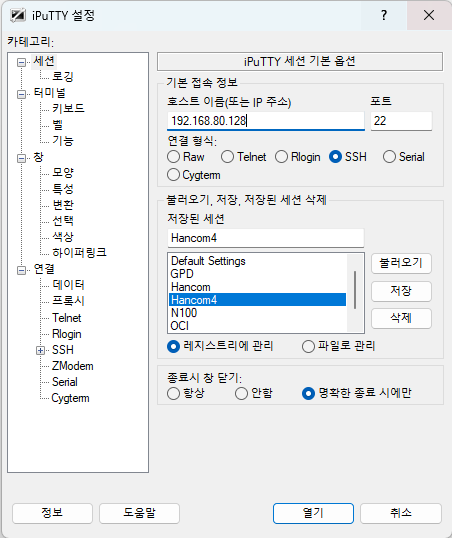Collapse the 창 tree node
452x538 pixels.
point(21,158)
